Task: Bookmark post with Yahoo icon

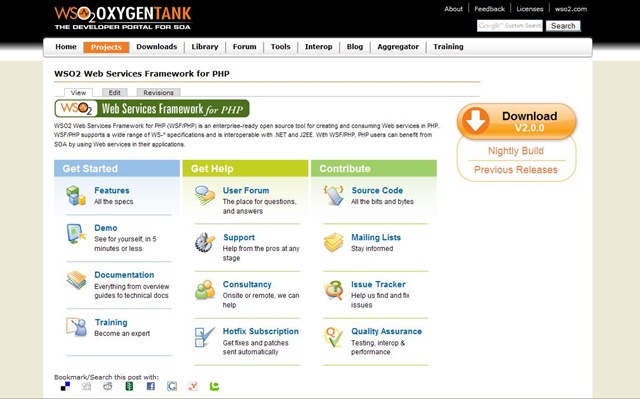Action: [x=193, y=386]
